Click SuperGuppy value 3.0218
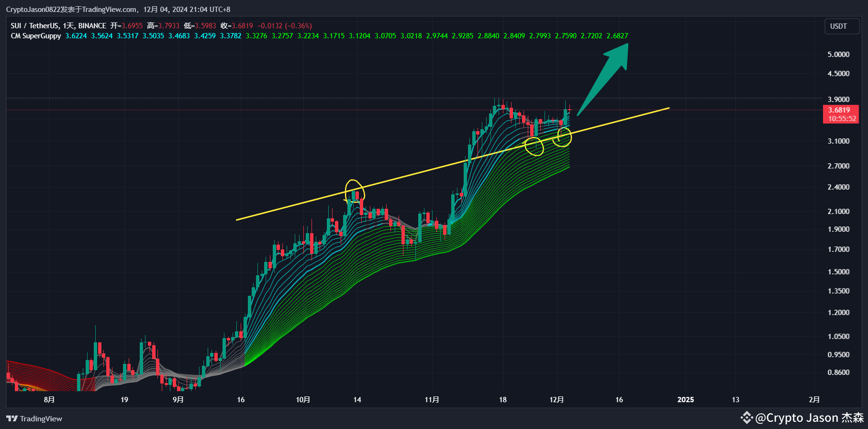Screen dimensions: 868x429 tap(411, 36)
